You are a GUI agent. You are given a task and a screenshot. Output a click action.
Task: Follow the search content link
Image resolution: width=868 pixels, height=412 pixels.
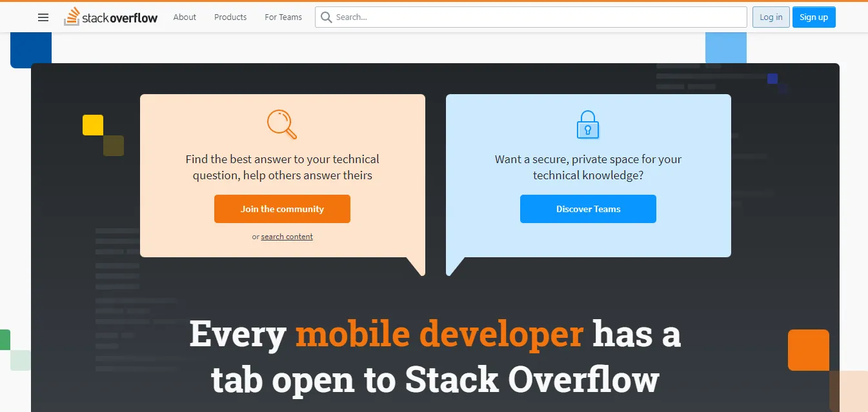pos(287,236)
